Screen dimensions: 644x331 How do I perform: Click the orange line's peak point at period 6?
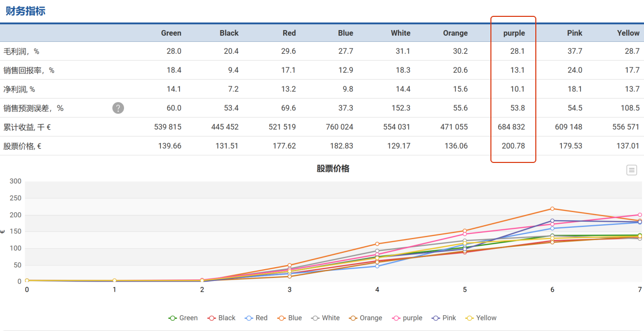(552, 208)
